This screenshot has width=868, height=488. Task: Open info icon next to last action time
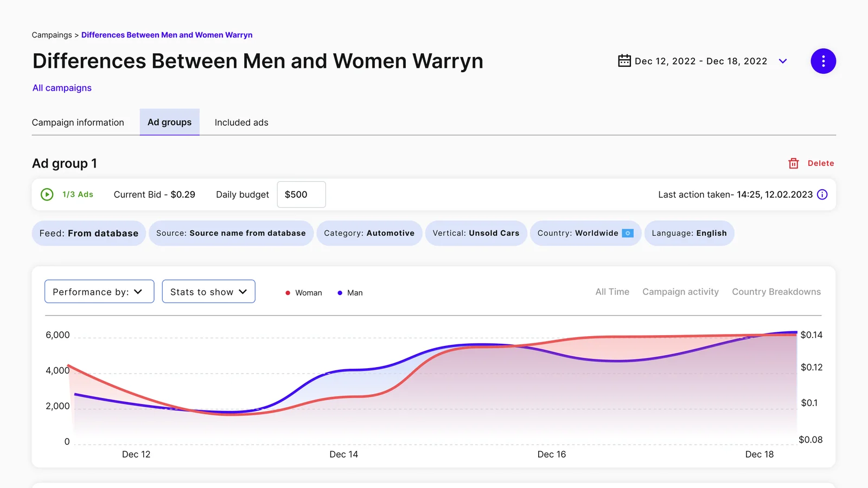coord(822,195)
